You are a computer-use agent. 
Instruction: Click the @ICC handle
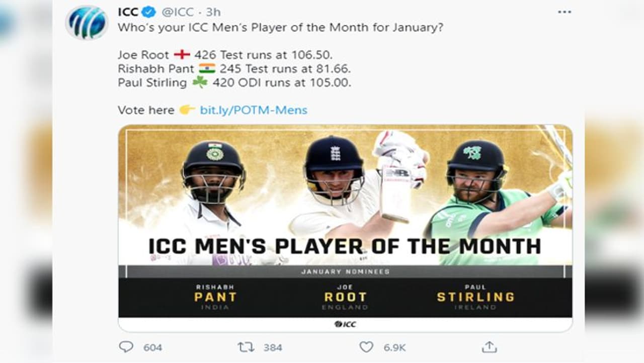click(x=177, y=12)
